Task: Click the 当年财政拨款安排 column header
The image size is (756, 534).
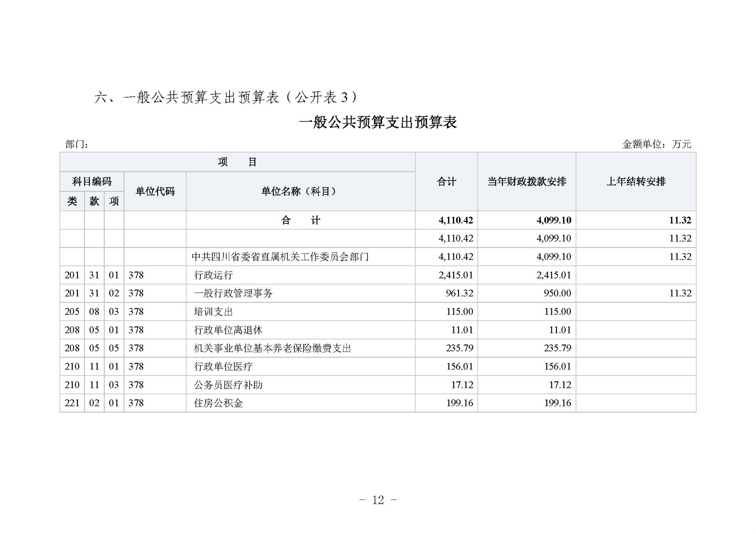Action: click(527, 182)
